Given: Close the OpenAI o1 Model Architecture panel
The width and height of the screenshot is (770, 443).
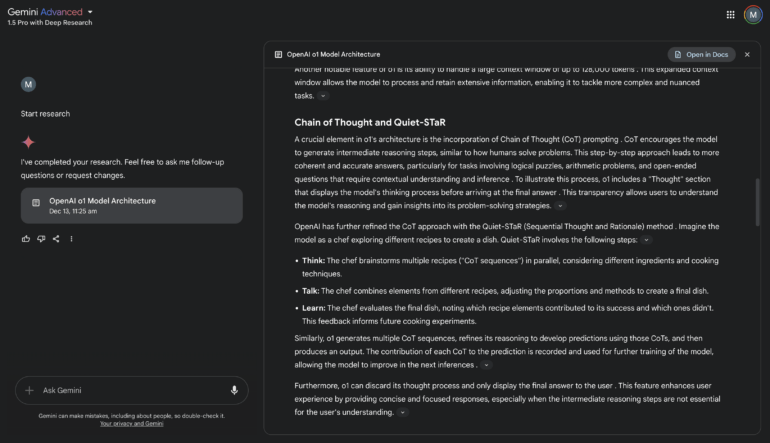Looking at the screenshot, I should [747, 54].
